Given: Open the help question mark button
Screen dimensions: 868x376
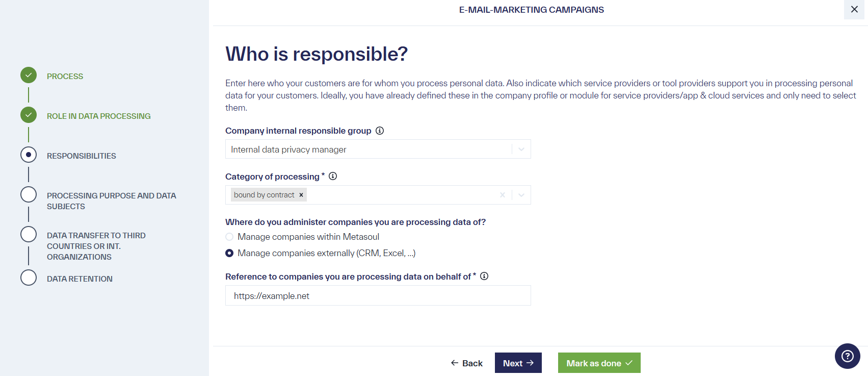Looking at the screenshot, I should [x=847, y=356].
